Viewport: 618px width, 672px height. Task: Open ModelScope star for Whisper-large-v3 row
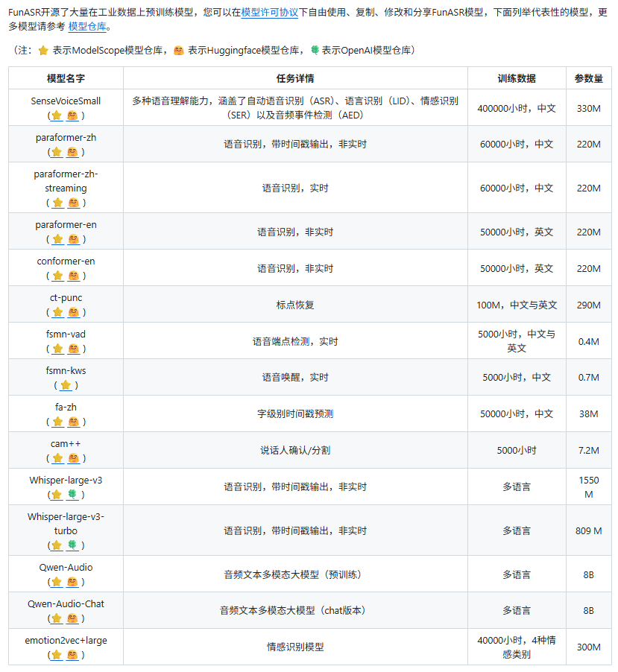point(57,495)
